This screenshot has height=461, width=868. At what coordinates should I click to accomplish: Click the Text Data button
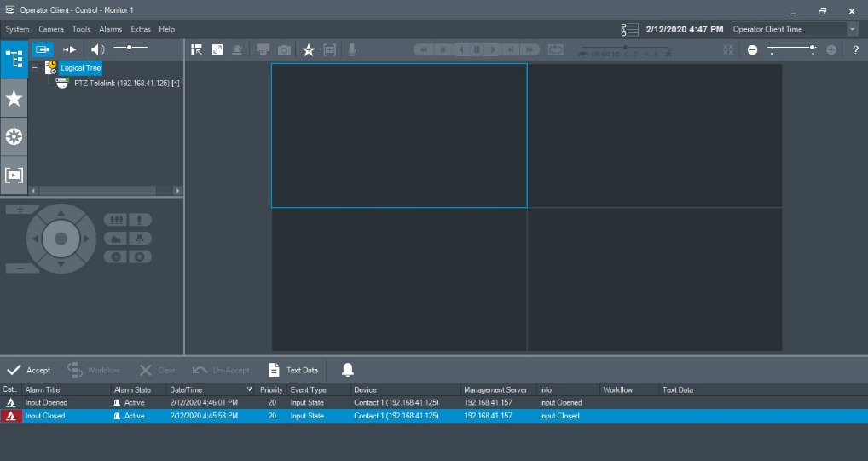[293, 370]
